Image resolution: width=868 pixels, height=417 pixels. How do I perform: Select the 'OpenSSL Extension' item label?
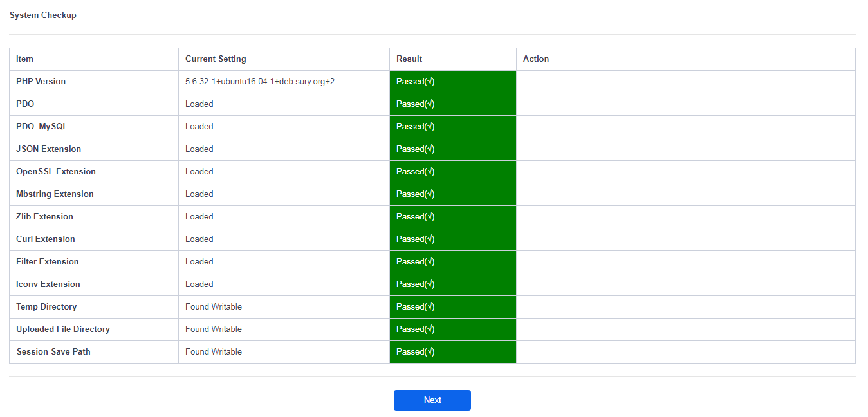coord(56,171)
